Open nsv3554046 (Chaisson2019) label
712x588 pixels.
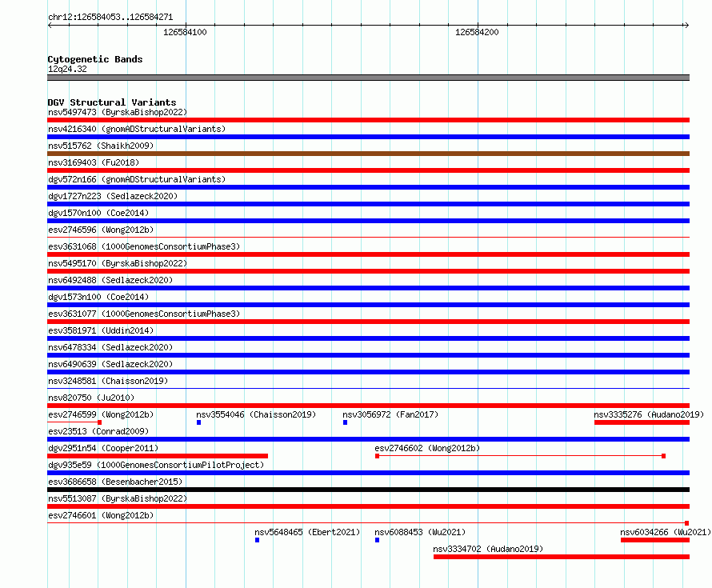[256, 414]
